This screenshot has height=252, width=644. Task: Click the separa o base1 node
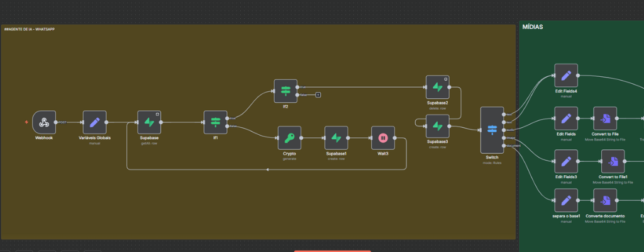(566, 200)
